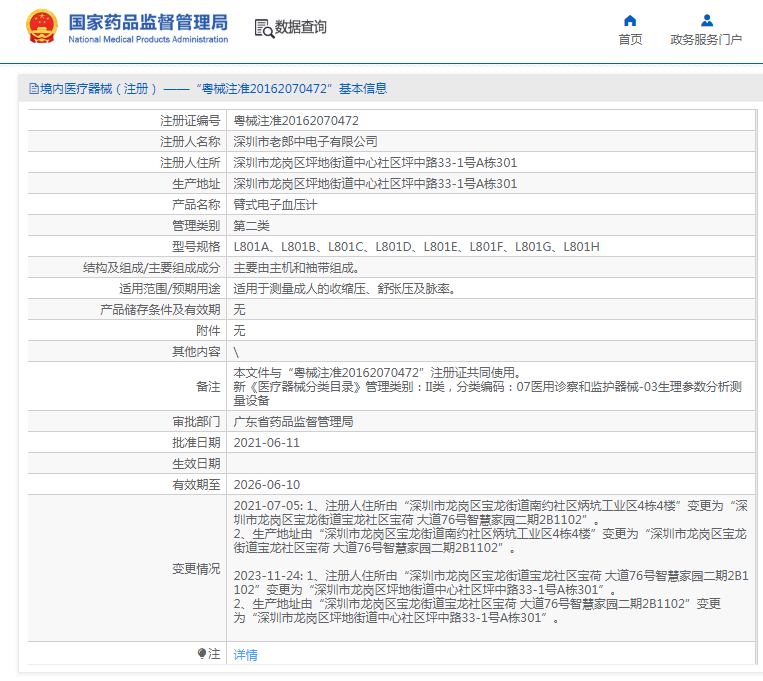Click intended use 适用于测量成人的收缩压 text
The image size is (763, 681).
point(345,289)
